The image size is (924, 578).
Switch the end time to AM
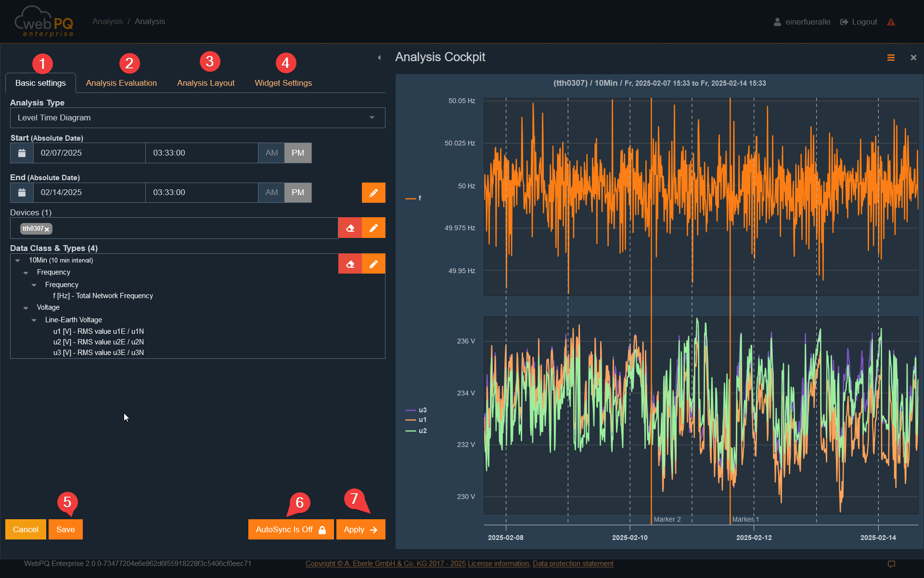click(x=271, y=192)
